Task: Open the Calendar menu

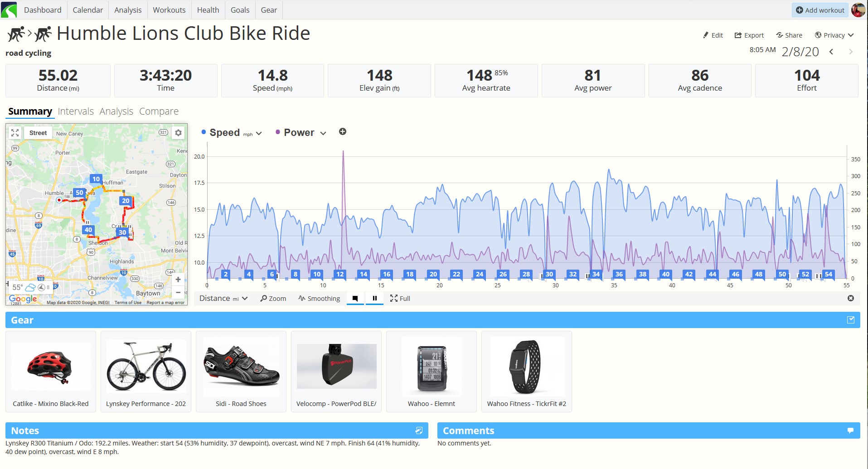Action: click(x=87, y=10)
